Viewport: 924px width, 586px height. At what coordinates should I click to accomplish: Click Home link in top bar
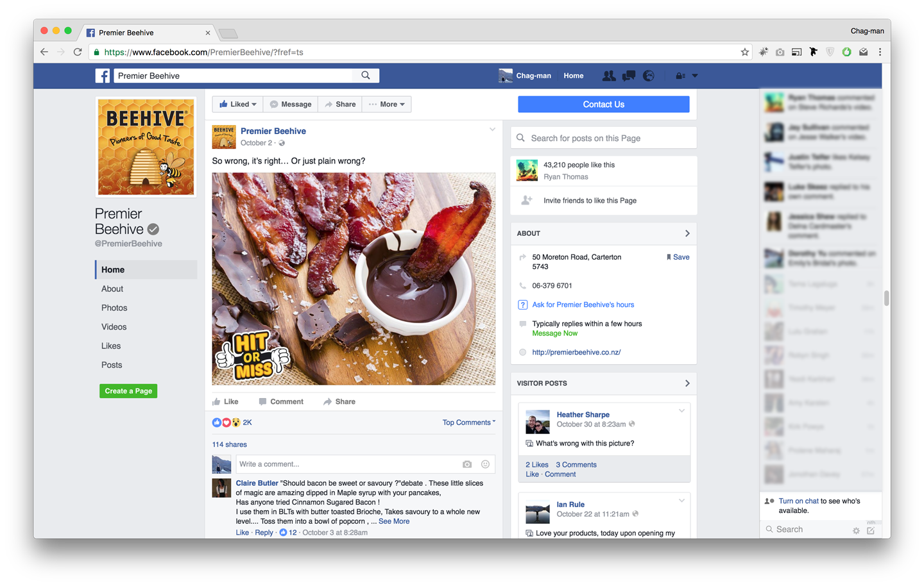click(x=574, y=76)
